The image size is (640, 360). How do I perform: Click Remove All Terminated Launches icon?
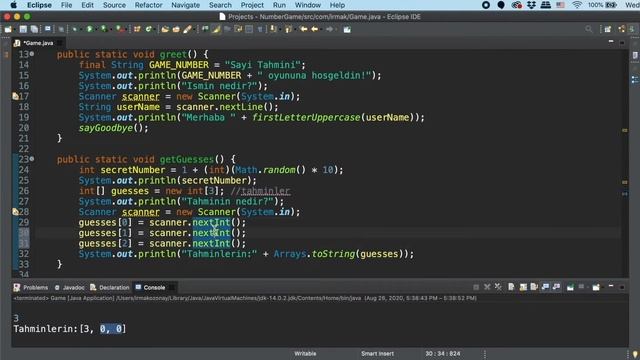click(x=498, y=287)
